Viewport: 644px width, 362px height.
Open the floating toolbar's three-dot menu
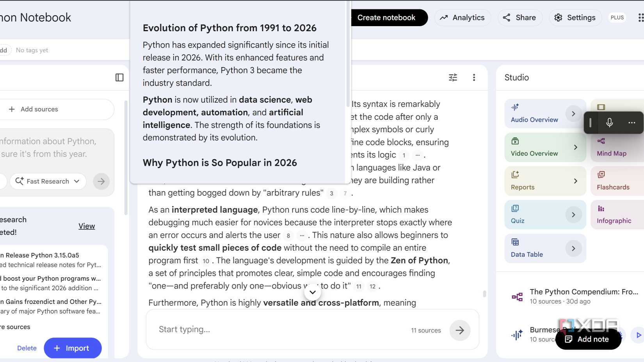point(632,122)
